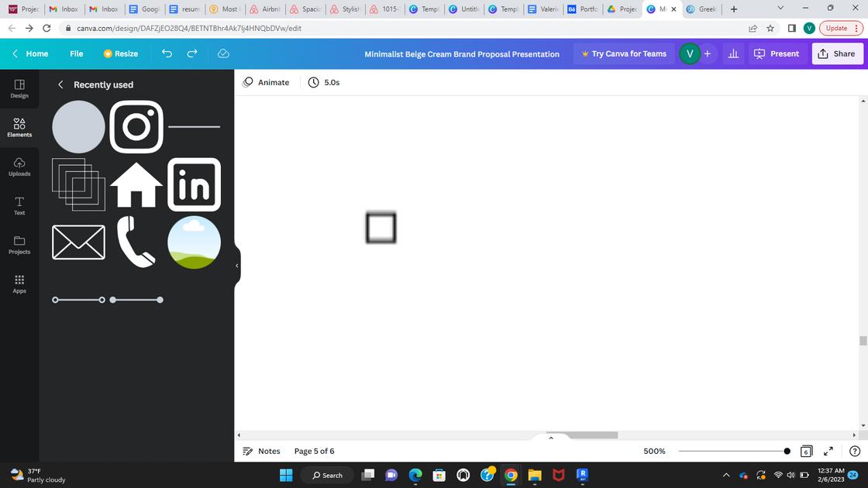Enter fullscreen mode
The image size is (868, 488).
828,451
